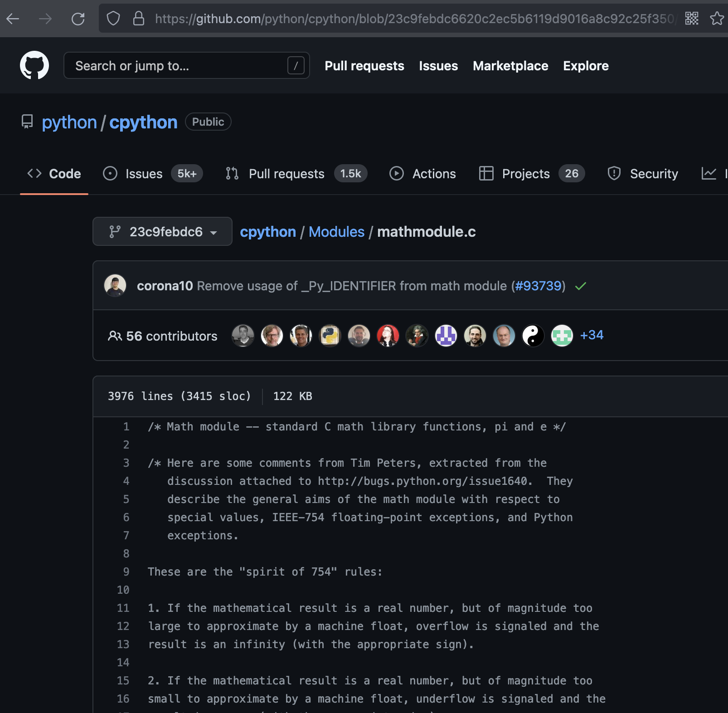Open the green pixel identicon avatar
728x713 pixels.
pyautogui.click(x=562, y=336)
